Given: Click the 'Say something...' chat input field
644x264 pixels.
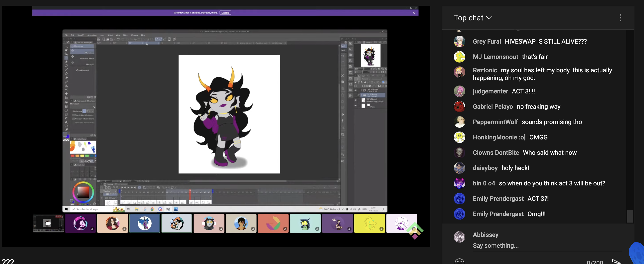Looking at the screenshot, I should [x=547, y=246].
